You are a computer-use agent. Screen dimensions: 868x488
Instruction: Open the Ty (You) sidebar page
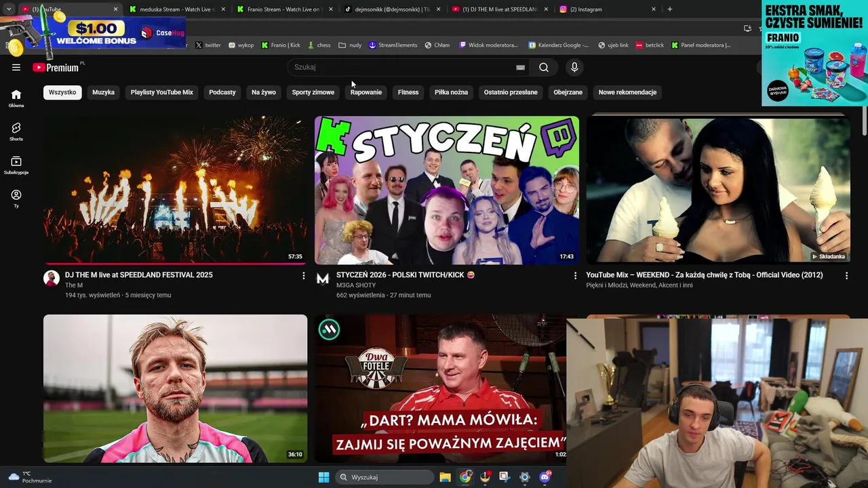16,199
